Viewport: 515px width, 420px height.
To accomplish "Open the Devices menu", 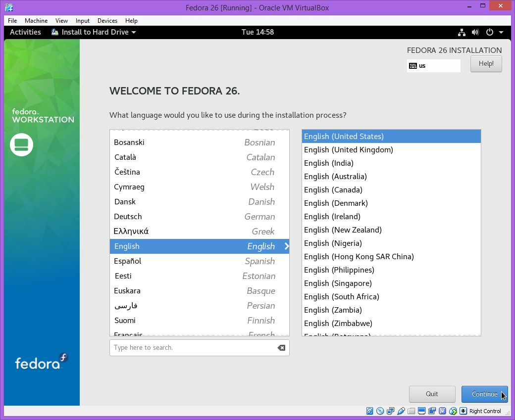I will point(107,21).
